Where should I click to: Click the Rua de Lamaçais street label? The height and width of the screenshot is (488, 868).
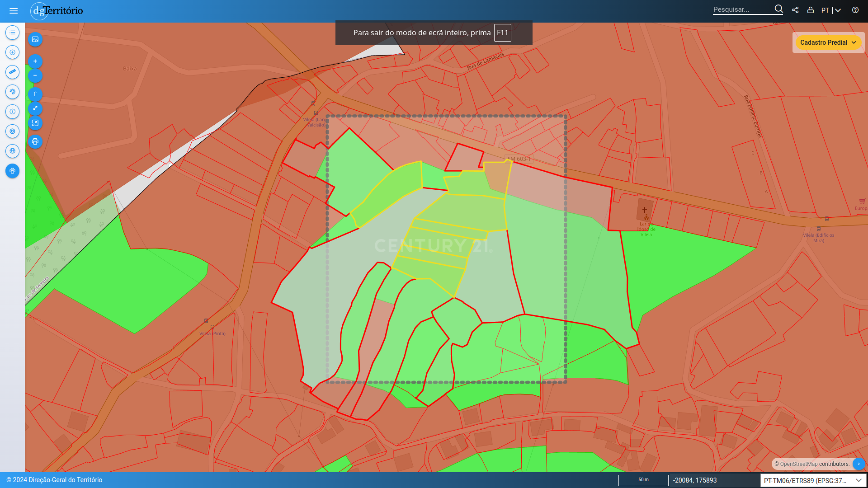[x=485, y=61]
